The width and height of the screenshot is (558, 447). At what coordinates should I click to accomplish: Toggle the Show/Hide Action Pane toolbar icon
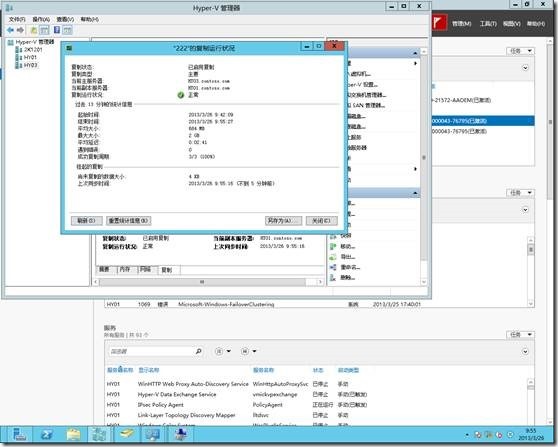coord(68,30)
